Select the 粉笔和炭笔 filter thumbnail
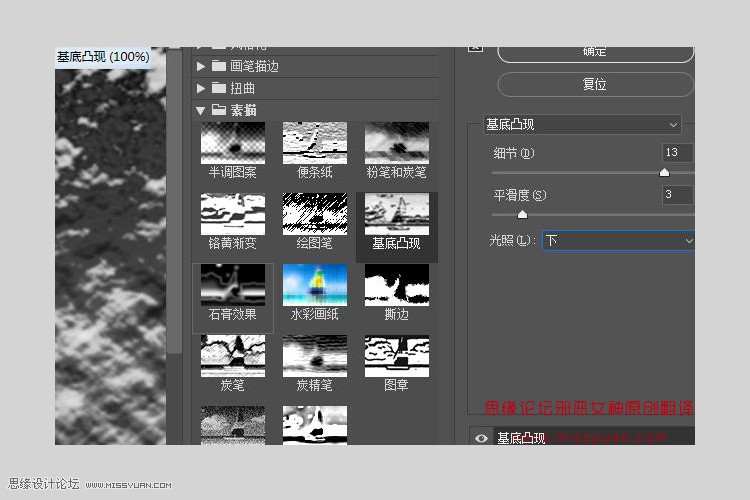The width and height of the screenshot is (750, 500). (x=397, y=143)
